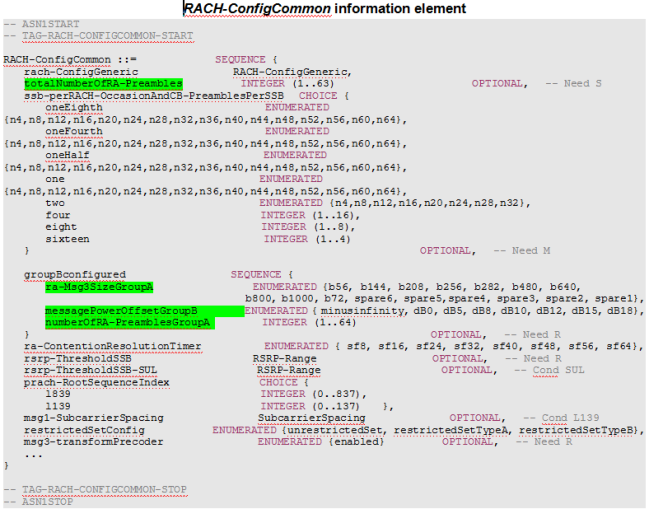Click the '-- TAG-RACH-CONFIGCOMMON-START' comment
The height and width of the screenshot is (510, 650).
coord(99,36)
